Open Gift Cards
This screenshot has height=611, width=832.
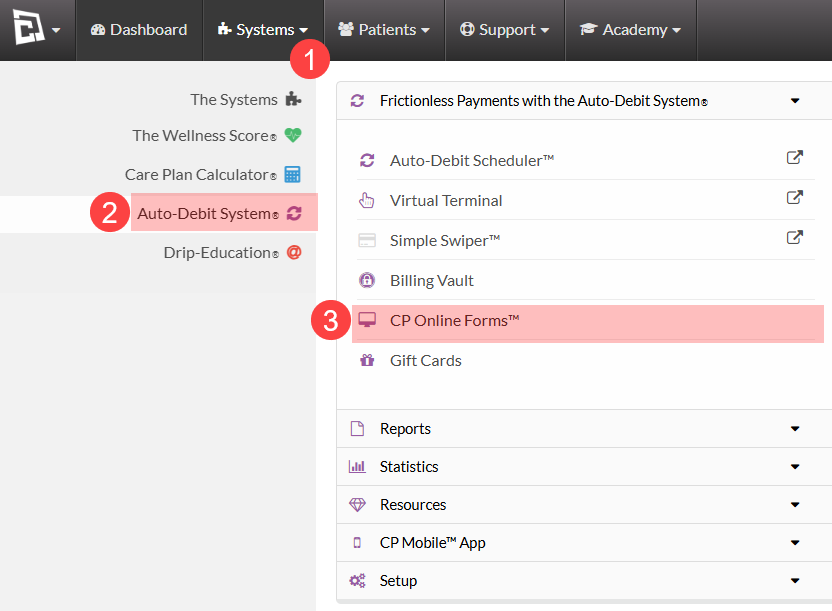click(x=426, y=361)
